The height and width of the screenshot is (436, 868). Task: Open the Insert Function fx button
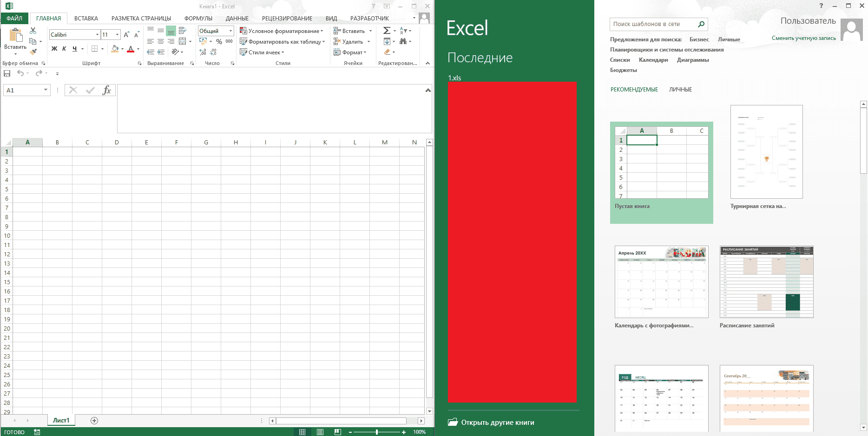pyautogui.click(x=106, y=90)
